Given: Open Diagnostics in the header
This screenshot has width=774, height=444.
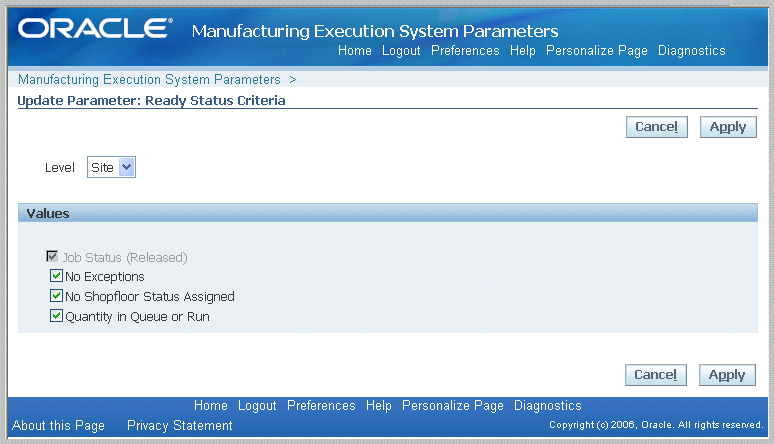Looking at the screenshot, I should pos(692,50).
